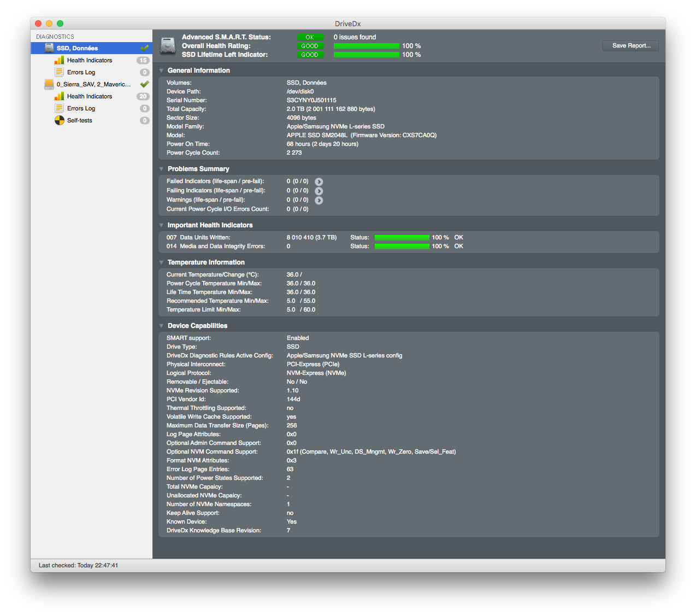Collapse the Important Health Indicators section
This screenshot has width=696, height=616.
pyautogui.click(x=162, y=225)
